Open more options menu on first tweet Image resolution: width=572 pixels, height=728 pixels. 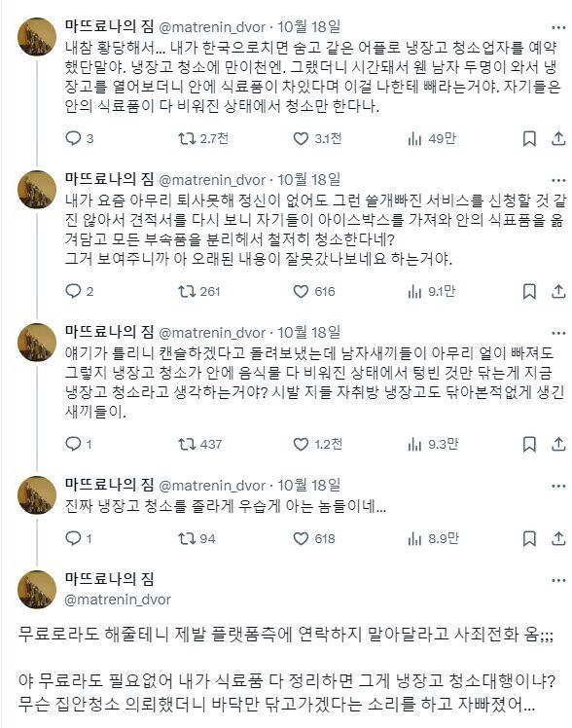[x=558, y=28]
